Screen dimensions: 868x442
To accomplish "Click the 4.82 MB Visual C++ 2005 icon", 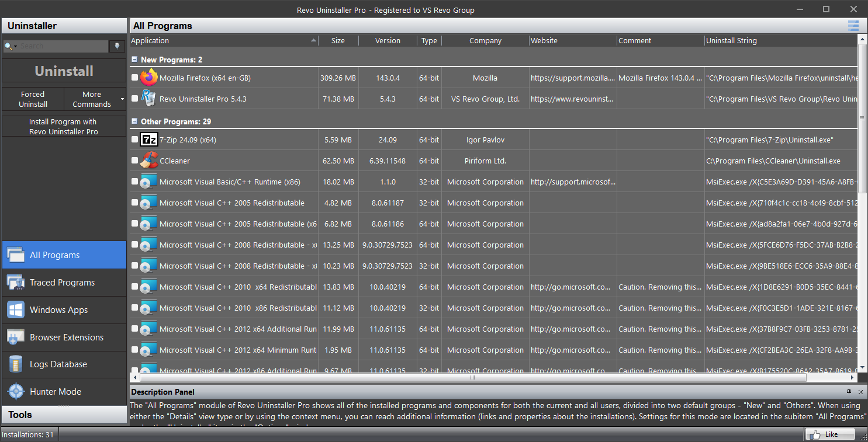I will pos(149,203).
